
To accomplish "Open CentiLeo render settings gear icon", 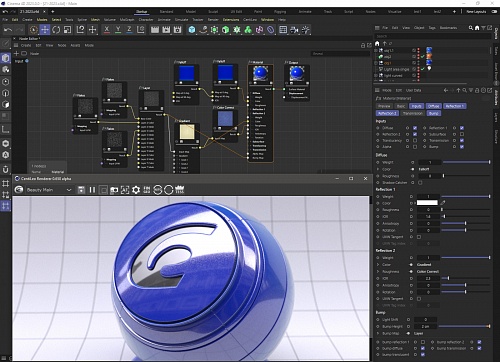I will click(136, 190).
